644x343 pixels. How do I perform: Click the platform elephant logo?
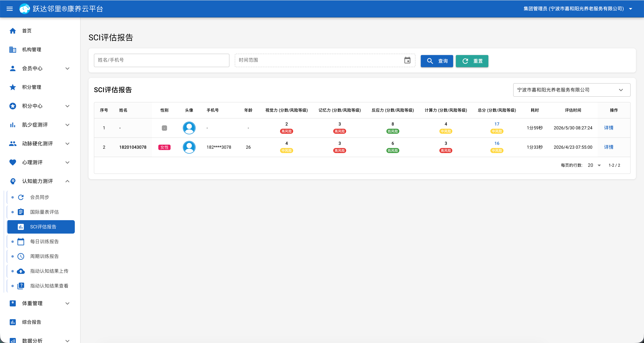24,9
